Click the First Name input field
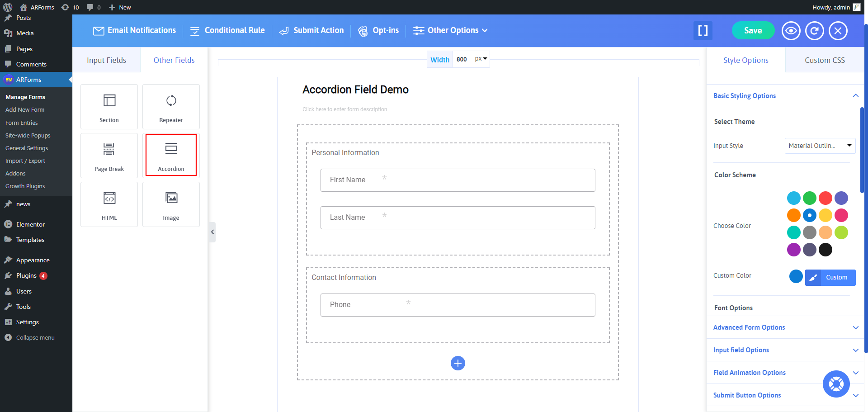Image resolution: width=868 pixels, height=412 pixels. click(x=458, y=180)
